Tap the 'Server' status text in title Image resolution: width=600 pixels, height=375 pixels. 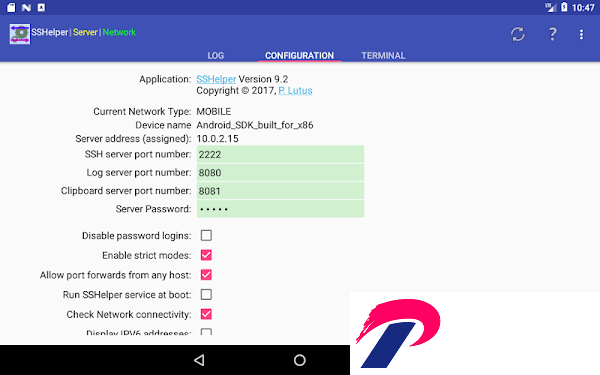pos(85,32)
